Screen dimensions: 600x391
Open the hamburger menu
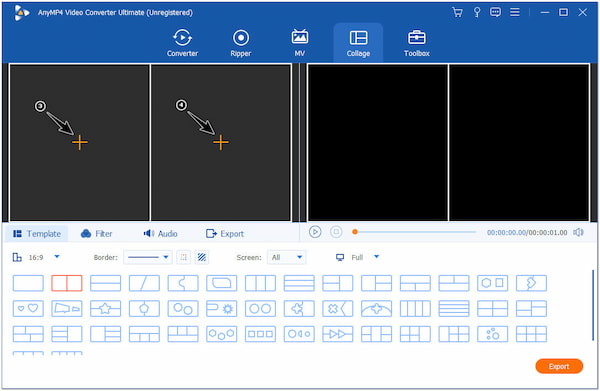515,12
